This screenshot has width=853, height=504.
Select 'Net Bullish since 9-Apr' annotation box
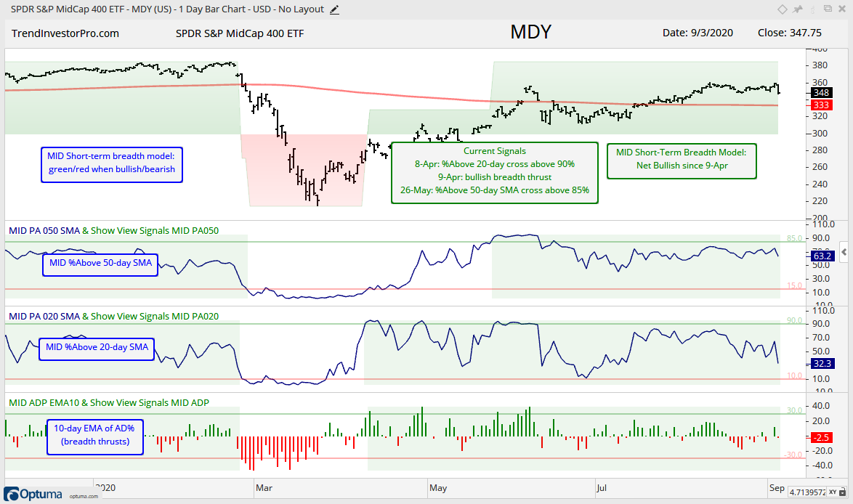682,161
